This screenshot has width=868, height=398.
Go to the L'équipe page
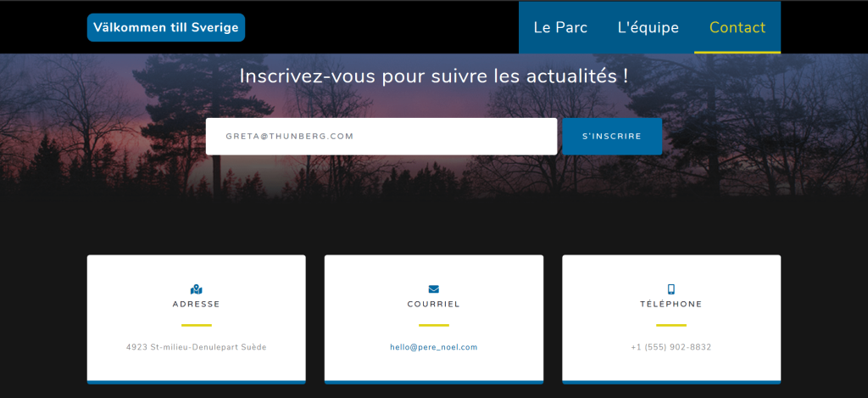[648, 27]
